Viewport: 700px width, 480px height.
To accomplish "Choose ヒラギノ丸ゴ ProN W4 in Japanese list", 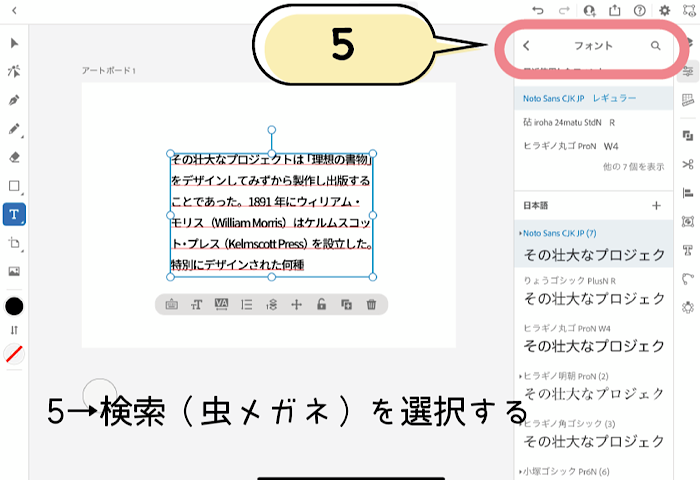I will [x=594, y=339].
